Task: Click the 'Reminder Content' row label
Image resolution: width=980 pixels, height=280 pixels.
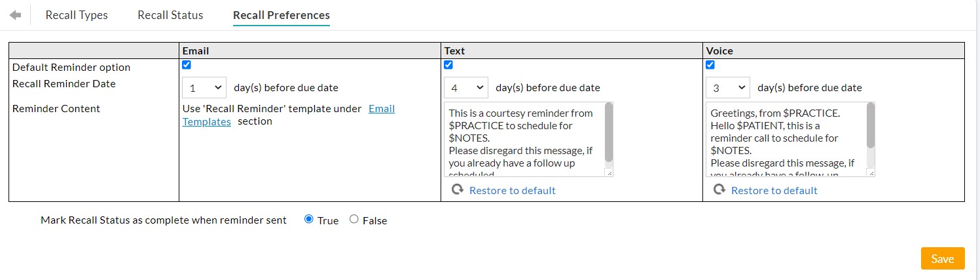Action: click(x=56, y=109)
